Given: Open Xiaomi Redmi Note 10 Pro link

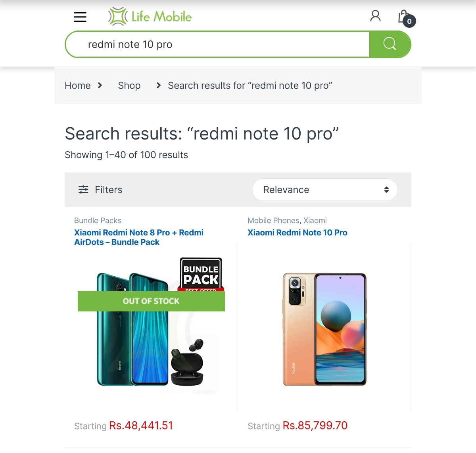Looking at the screenshot, I should click(297, 233).
